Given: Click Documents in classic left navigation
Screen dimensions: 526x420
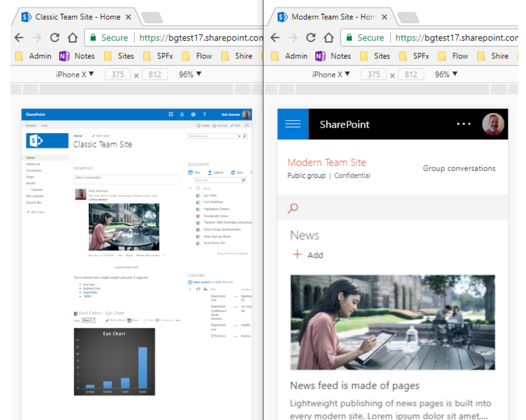Looking at the screenshot, I should pos(34,170).
